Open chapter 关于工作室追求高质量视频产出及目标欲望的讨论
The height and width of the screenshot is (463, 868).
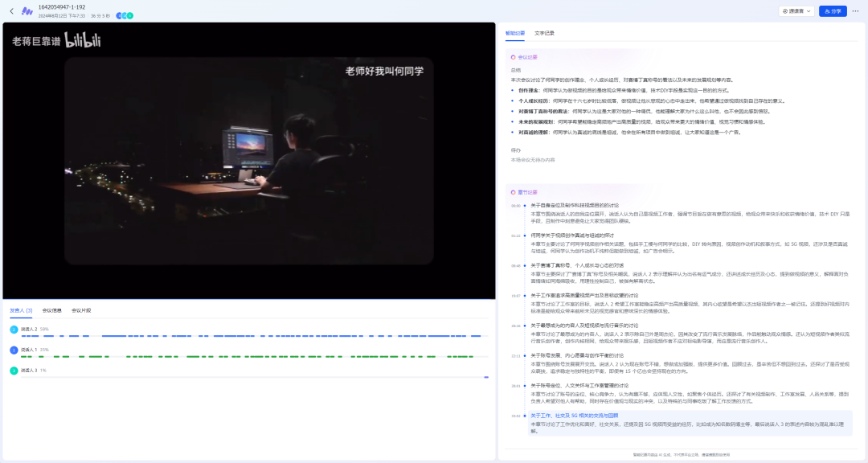pyautogui.click(x=584, y=295)
